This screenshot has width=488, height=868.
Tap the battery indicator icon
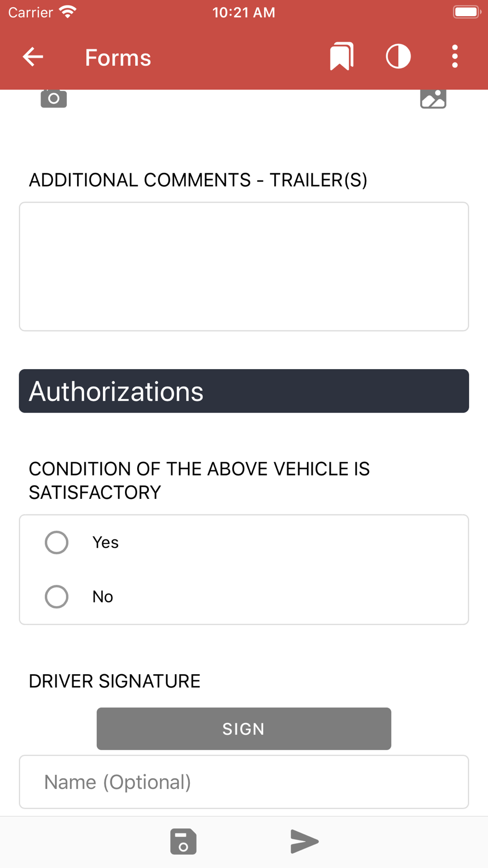pyautogui.click(x=467, y=12)
